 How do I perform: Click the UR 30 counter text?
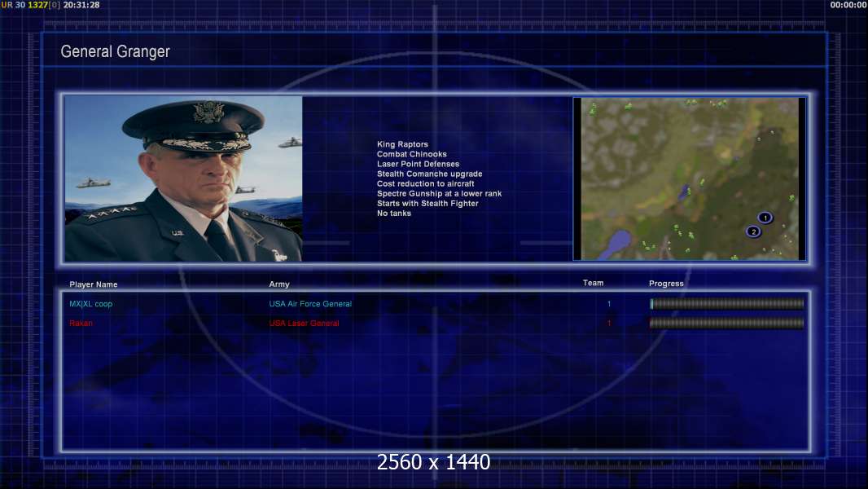click(x=13, y=5)
